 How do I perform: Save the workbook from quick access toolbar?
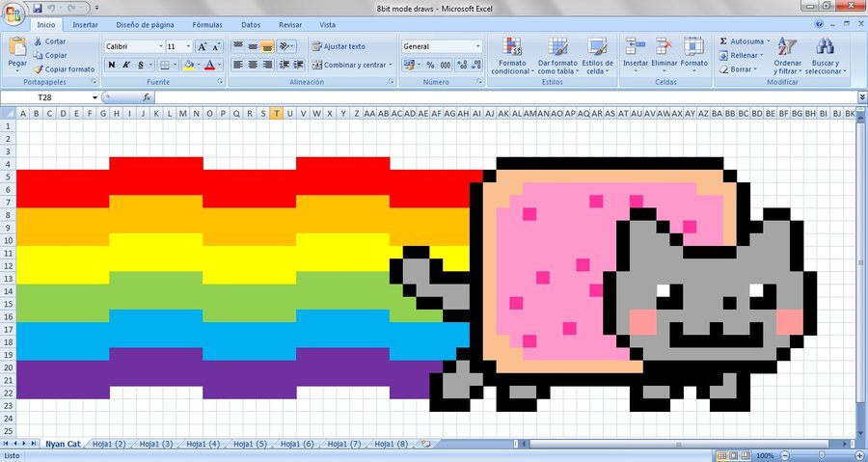pyautogui.click(x=38, y=9)
